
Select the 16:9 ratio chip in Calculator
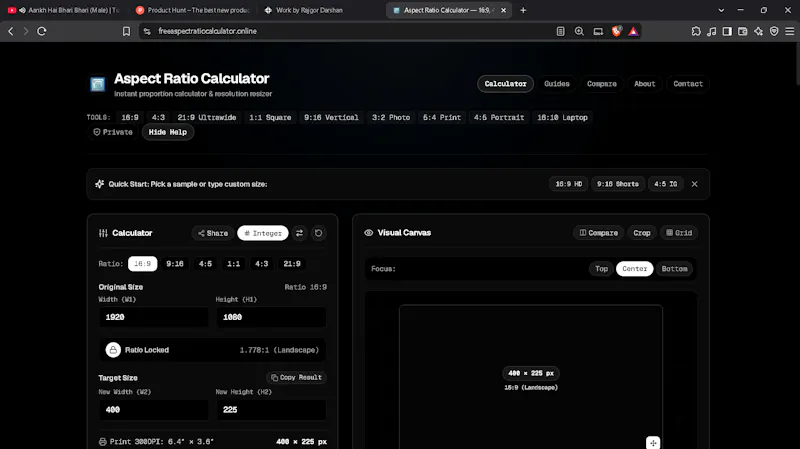(x=142, y=264)
